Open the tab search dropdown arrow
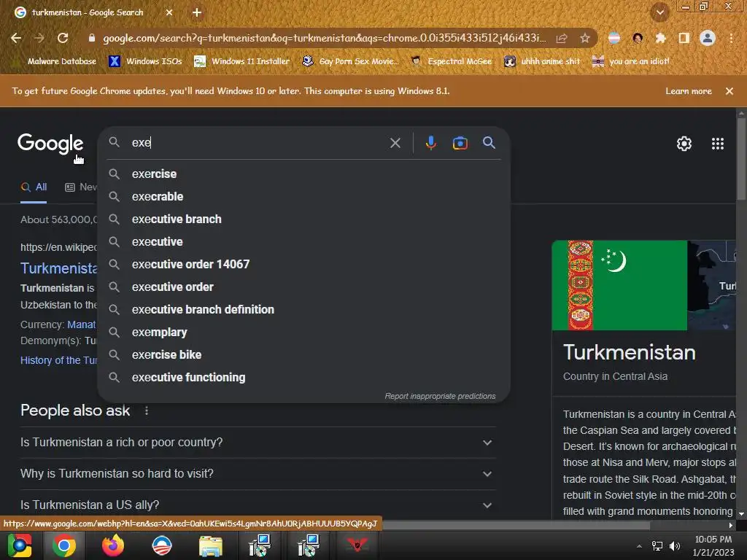This screenshot has height=560, width=747. pyautogui.click(x=660, y=13)
